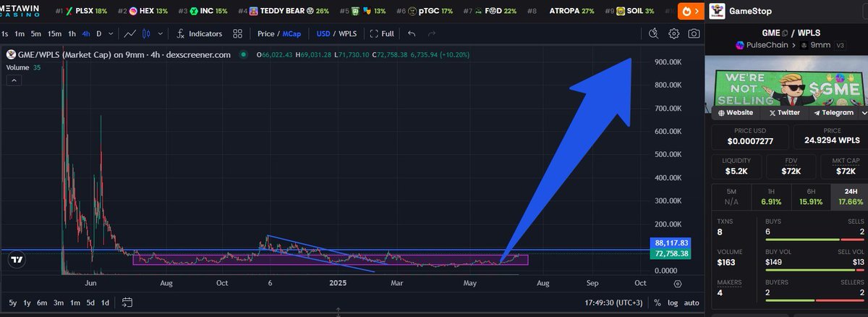Open trending token #1 PLSX
This screenshot has height=317, width=868.
tap(82, 12)
